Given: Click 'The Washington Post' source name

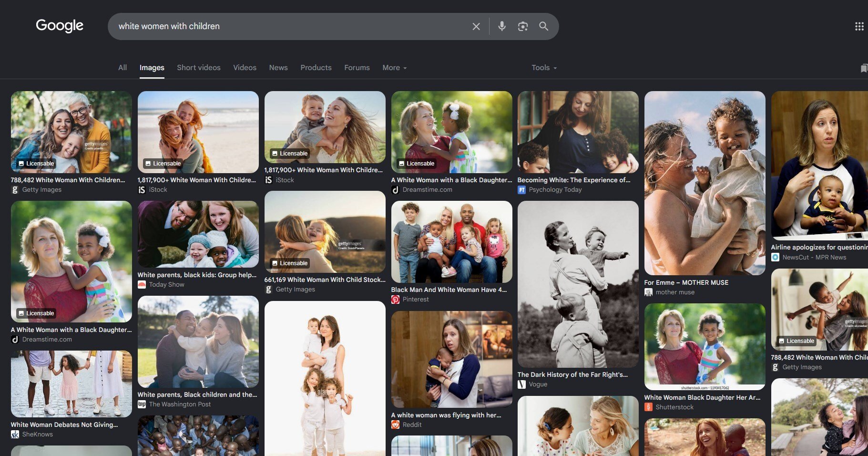Looking at the screenshot, I should (x=180, y=404).
